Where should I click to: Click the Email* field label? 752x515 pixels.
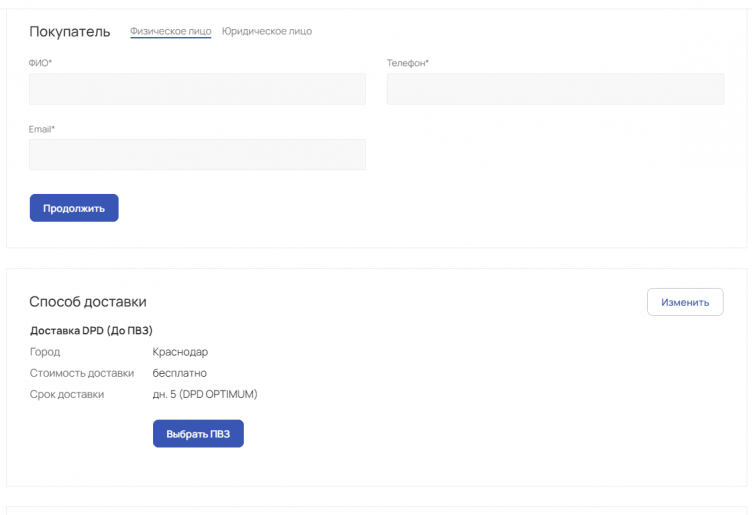(x=42, y=129)
